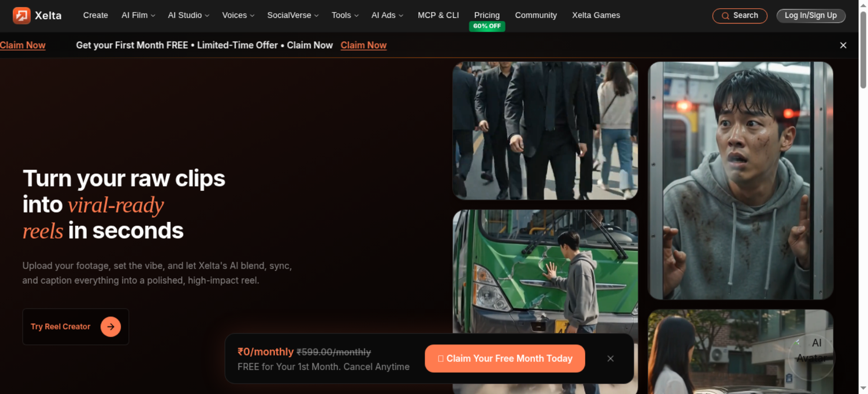Click the ₹0/monthly price text

click(x=266, y=351)
